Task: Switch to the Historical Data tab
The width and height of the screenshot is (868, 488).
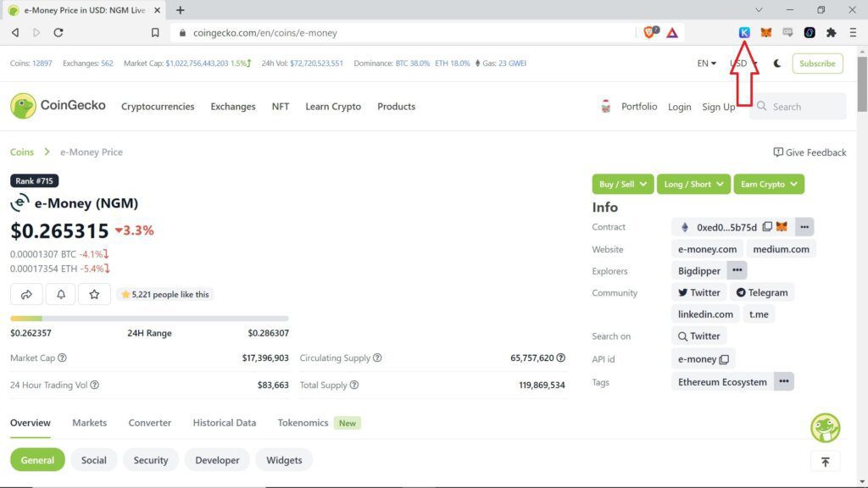Action: click(x=224, y=423)
